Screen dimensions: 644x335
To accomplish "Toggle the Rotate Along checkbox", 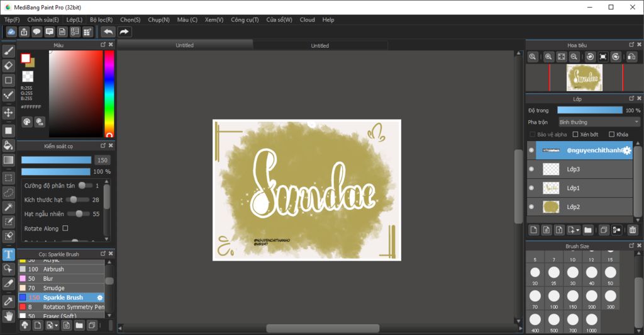I will [x=65, y=228].
